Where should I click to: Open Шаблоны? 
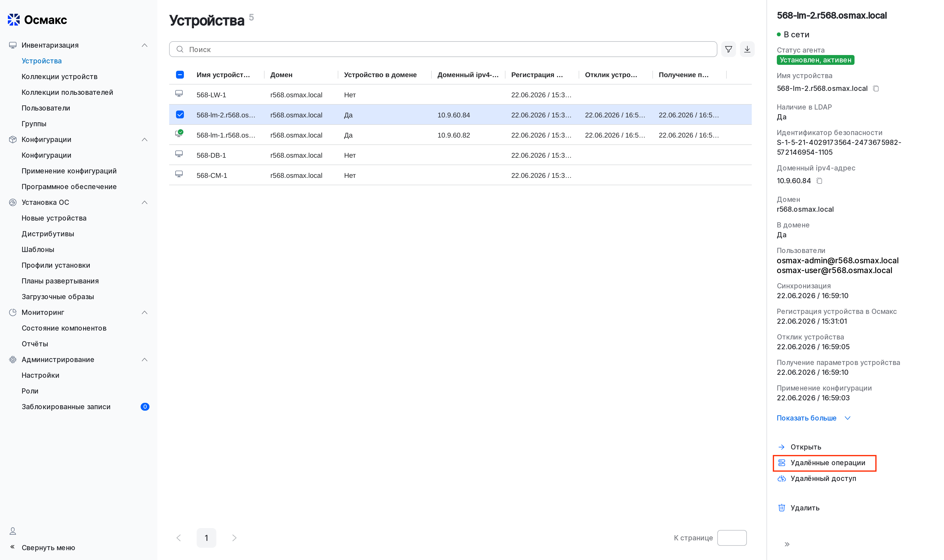coord(38,250)
